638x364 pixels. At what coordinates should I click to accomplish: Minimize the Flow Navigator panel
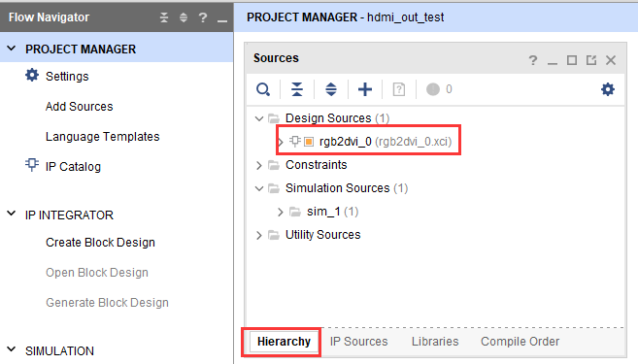tap(222, 20)
